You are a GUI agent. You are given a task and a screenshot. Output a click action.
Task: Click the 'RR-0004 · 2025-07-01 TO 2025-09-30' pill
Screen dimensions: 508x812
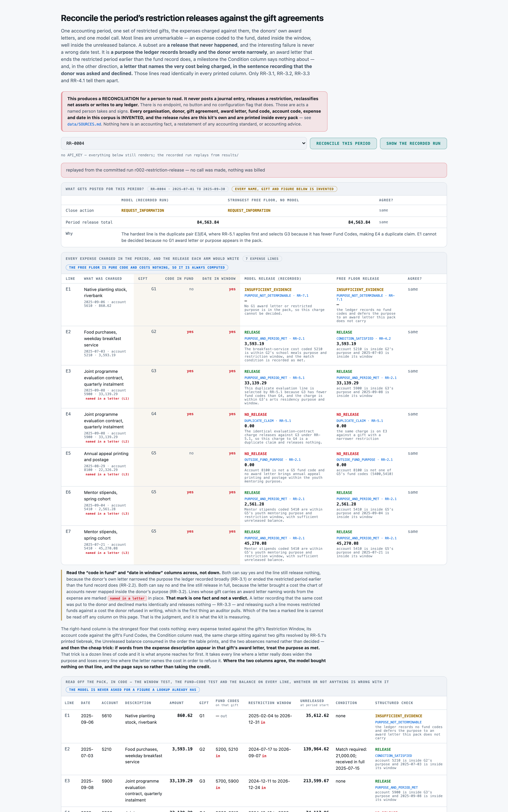(x=188, y=189)
